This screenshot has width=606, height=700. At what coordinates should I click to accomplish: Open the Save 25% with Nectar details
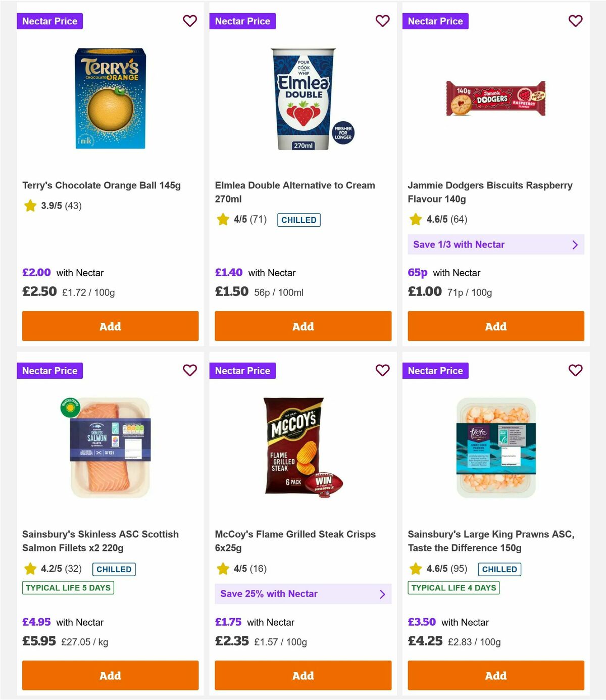(x=303, y=594)
